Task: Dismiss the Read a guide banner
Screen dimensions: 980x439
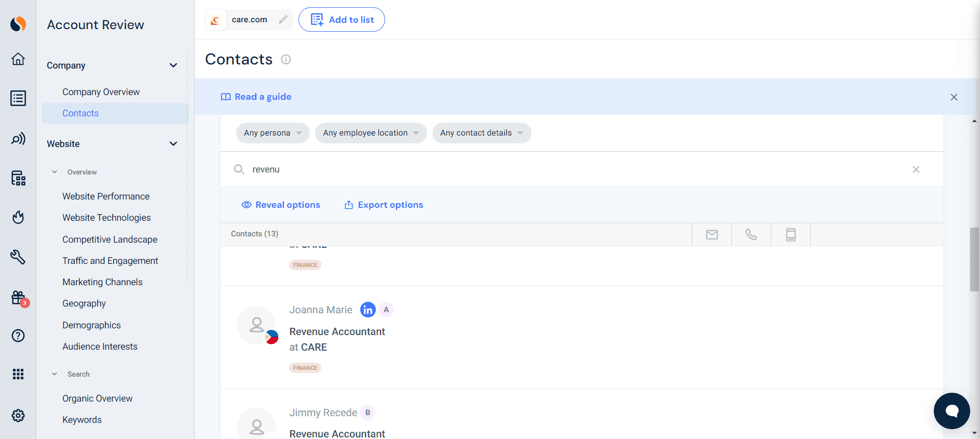Action: (954, 97)
